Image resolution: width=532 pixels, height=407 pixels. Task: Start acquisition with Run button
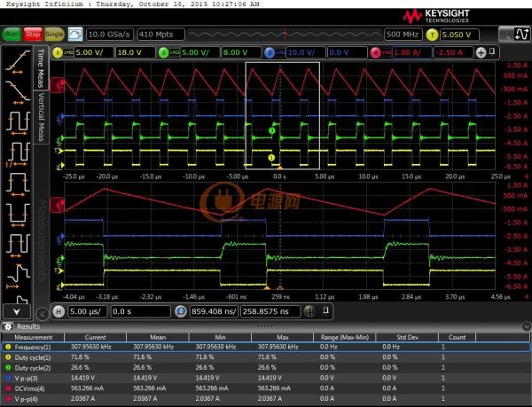coord(12,35)
